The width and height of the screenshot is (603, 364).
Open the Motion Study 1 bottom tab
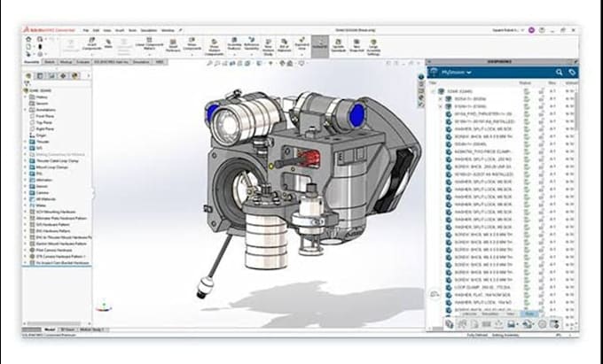tap(94, 329)
